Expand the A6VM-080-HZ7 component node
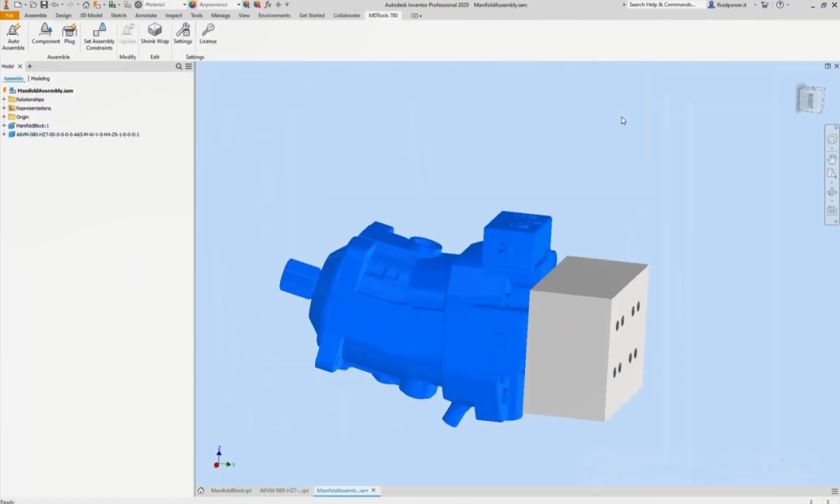The width and height of the screenshot is (840, 504). [x=5, y=135]
